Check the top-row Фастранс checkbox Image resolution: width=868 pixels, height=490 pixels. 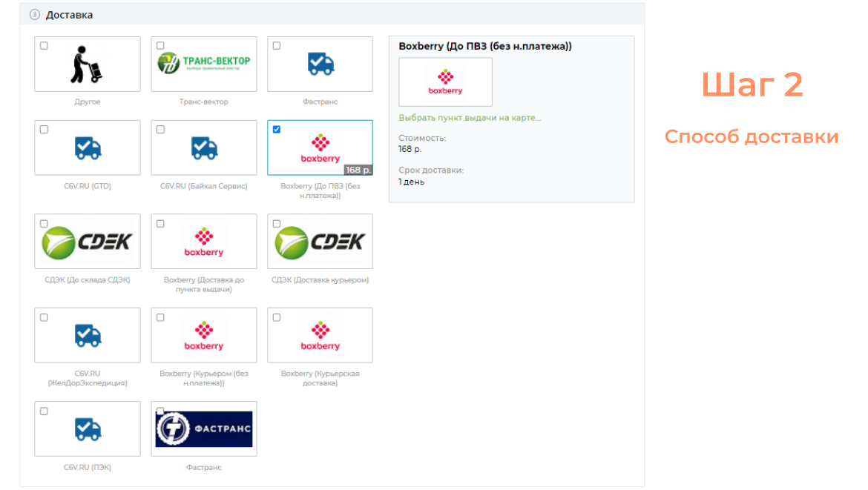tap(276, 46)
